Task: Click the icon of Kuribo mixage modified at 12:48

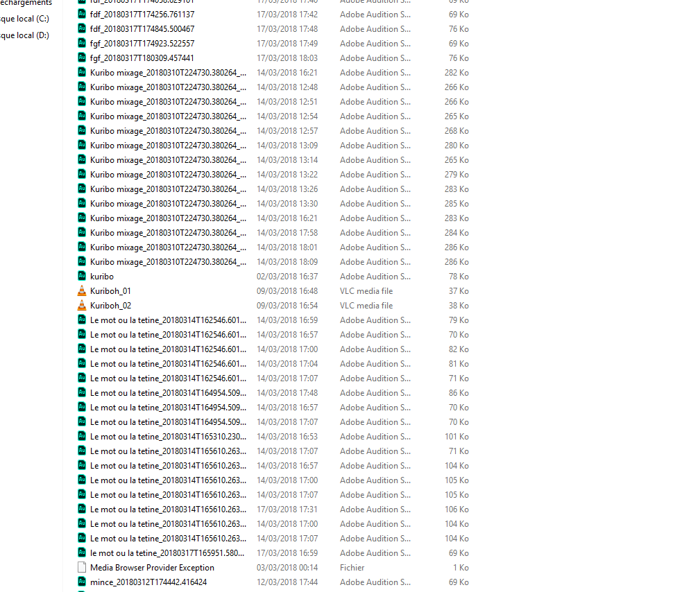Action: (82, 87)
